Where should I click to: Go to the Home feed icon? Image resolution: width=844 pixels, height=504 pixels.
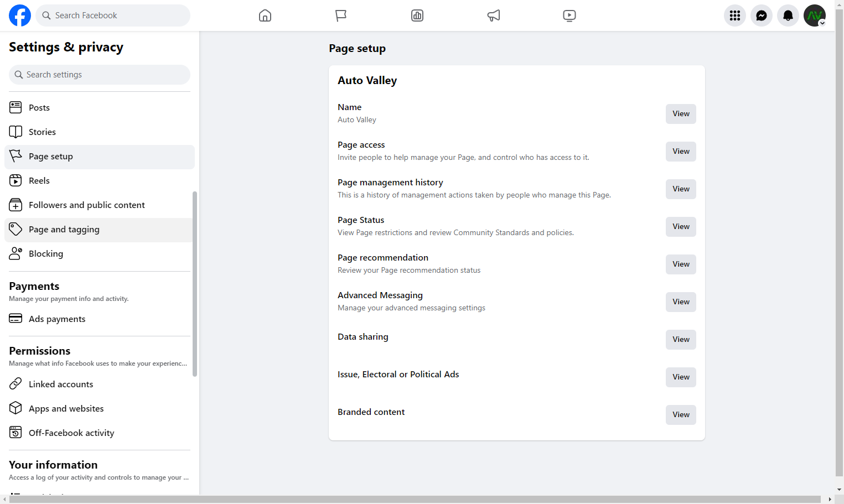[265, 15]
